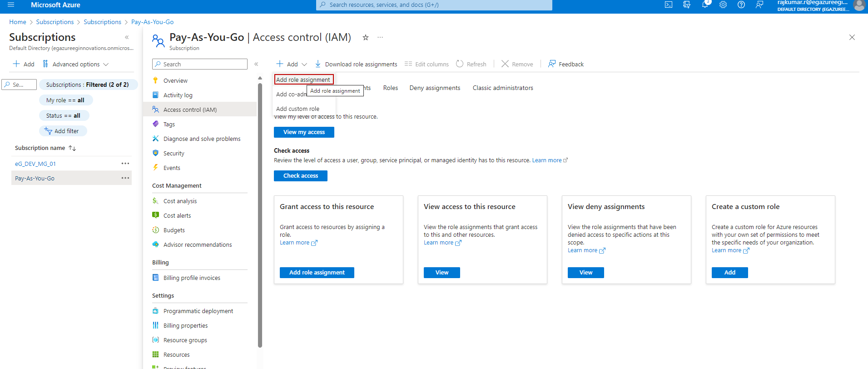Open Overview in resource menu
This screenshot has width=868, height=369.
click(175, 80)
